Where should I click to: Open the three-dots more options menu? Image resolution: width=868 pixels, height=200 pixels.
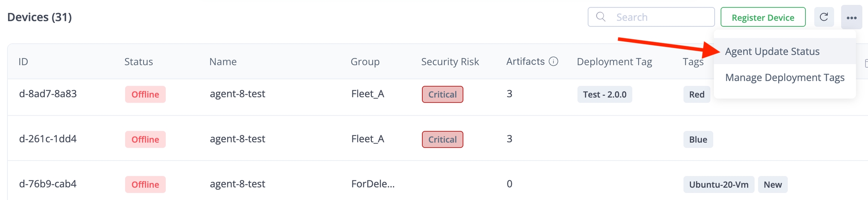(851, 18)
